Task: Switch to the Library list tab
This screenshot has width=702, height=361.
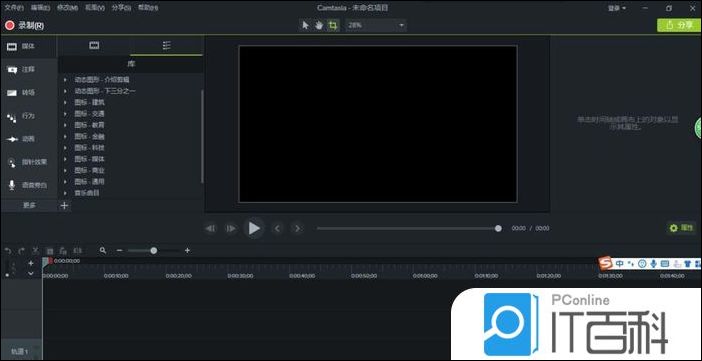Action: click(x=167, y=46)
